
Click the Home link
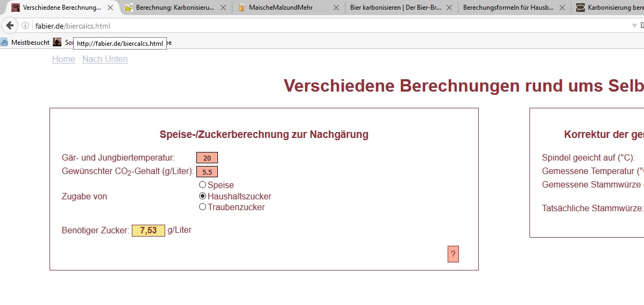[63, 59]
